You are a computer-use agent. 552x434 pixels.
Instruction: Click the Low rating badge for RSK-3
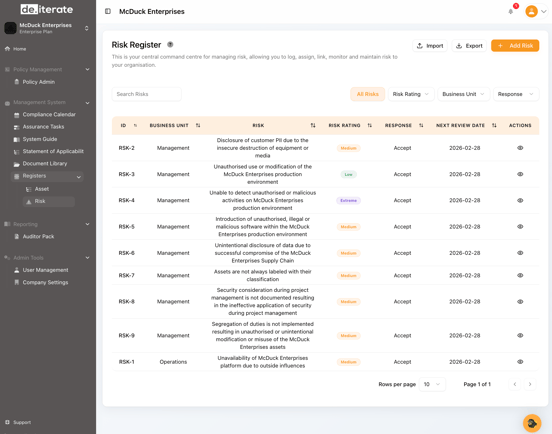point(349,174)
